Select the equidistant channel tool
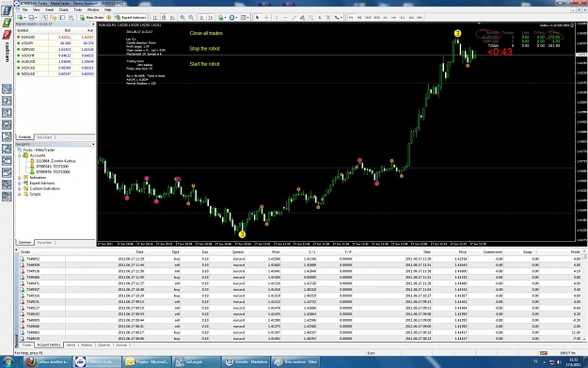This screenshot has width=588, height=368. click(x=302, y=17)
